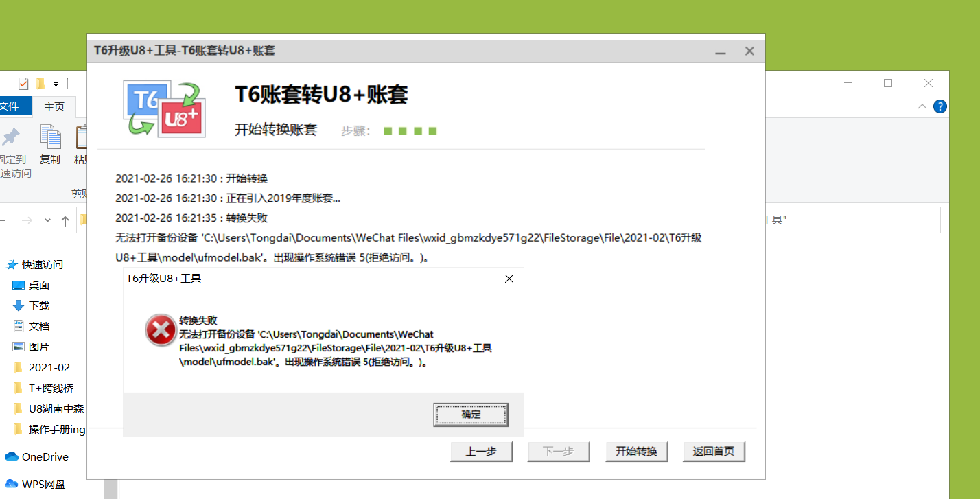Click up arrow in Explorer navigation
Viewport: 980px width, 499px height.
tap(65, 220)
